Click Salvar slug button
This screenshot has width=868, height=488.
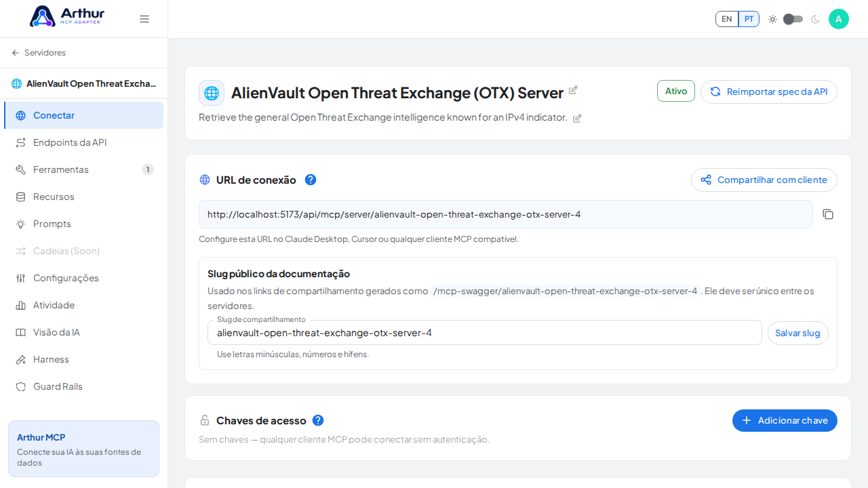[x=798, y=333]
